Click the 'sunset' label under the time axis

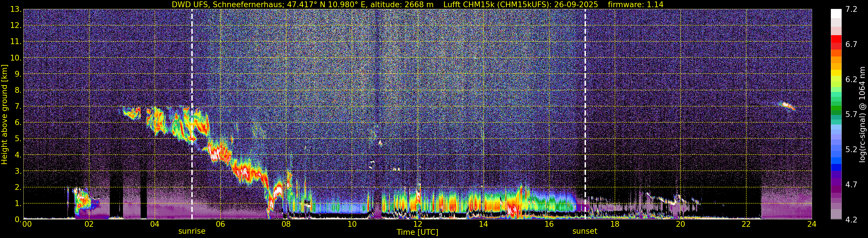pos(585,231)
